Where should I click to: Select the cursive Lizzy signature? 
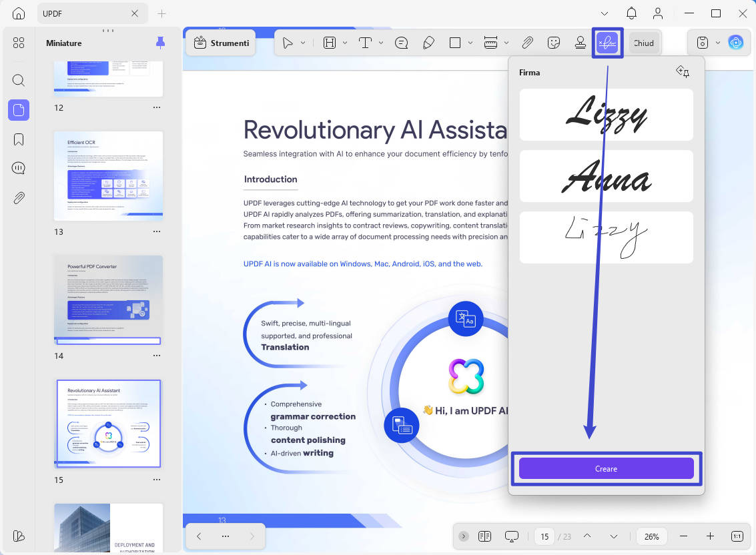(606, 115)
